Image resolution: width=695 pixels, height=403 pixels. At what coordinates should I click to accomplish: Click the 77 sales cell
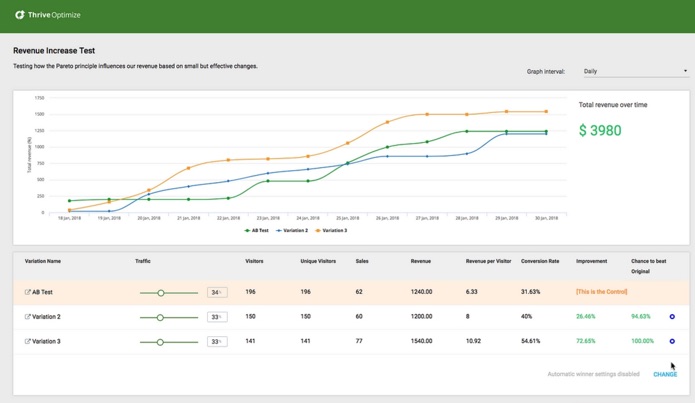tap(359, 341)
